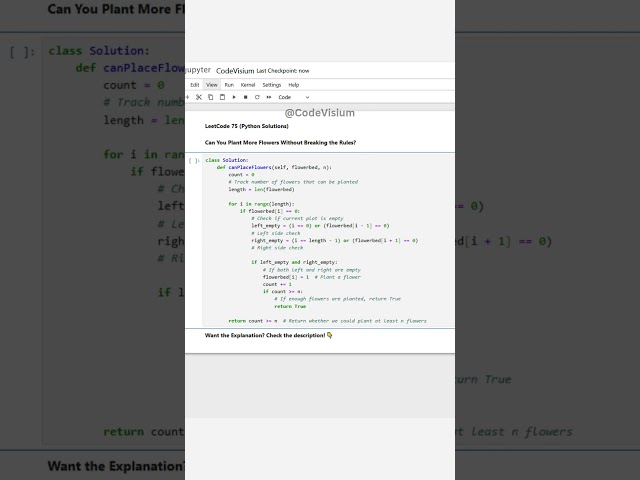The height and width of the screenshot is (480, 640).
Task: Restart the kernel with circular arrow icon
Action: 257,97
